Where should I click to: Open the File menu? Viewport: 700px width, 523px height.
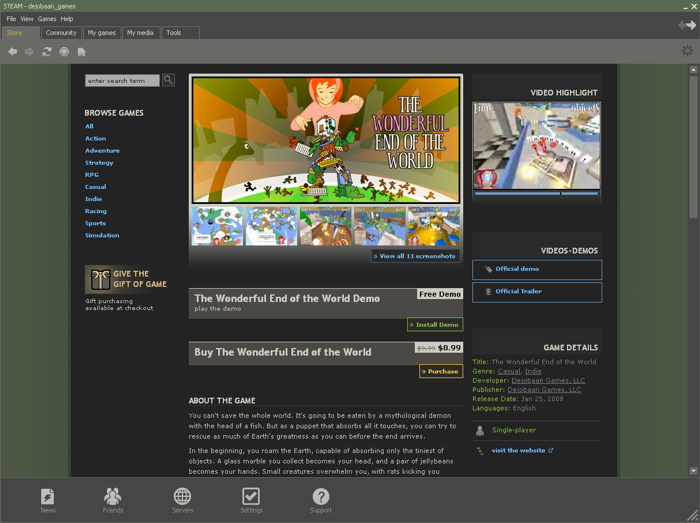click(x=11, y=19)
